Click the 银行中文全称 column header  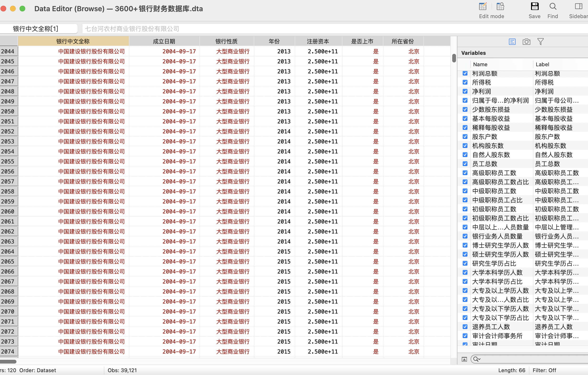pyautogui.click(x=73, y=41)
